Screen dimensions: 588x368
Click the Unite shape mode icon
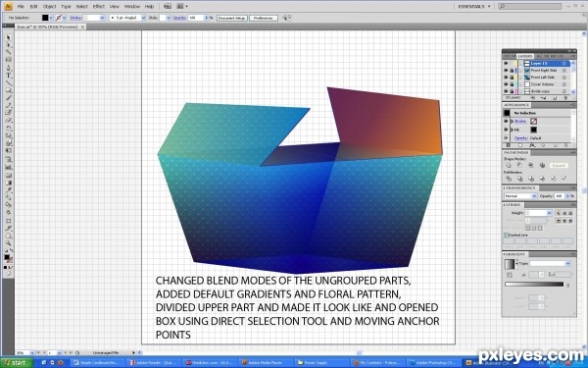(x=508, y=165)
